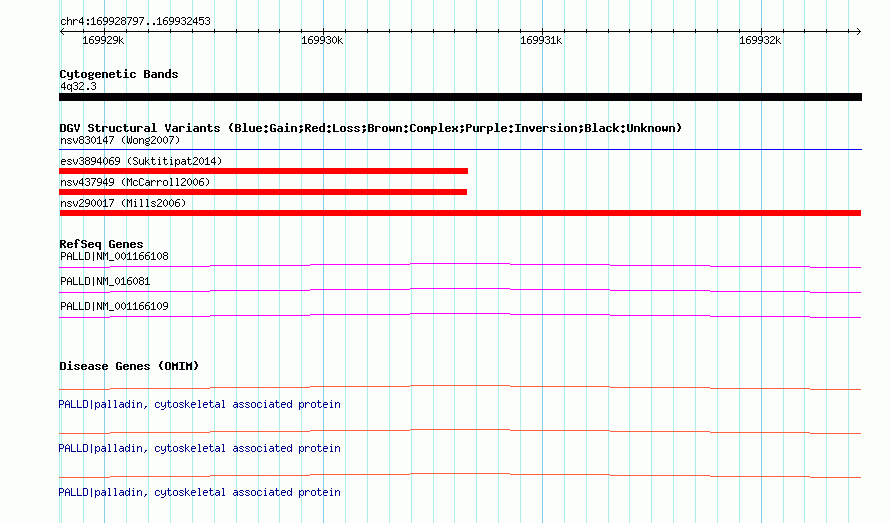Click the right arrow at ruler end
This screenshot has height=523, width=890.
(858, 31)
